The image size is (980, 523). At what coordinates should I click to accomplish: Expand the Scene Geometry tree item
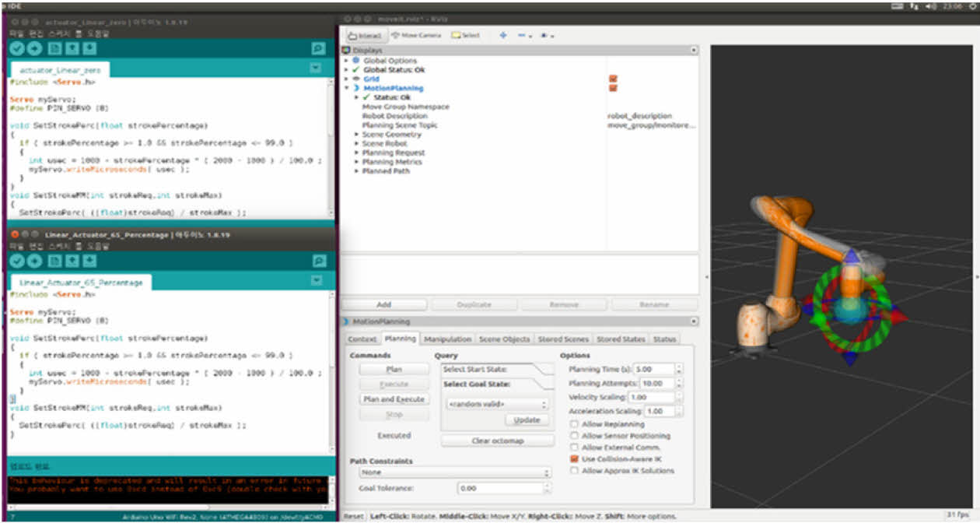pyautogui.click(x=356, y=135)
